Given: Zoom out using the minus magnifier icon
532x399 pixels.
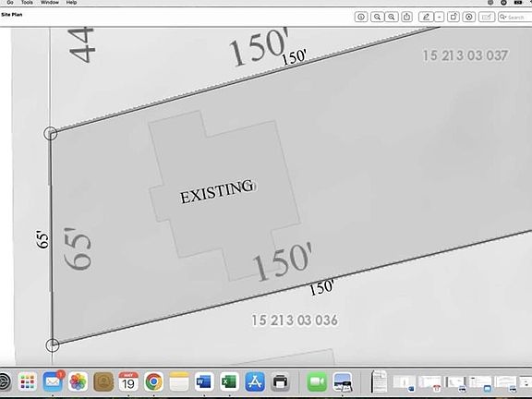Looking at the screenshot, I should click(x=377, y=17).
